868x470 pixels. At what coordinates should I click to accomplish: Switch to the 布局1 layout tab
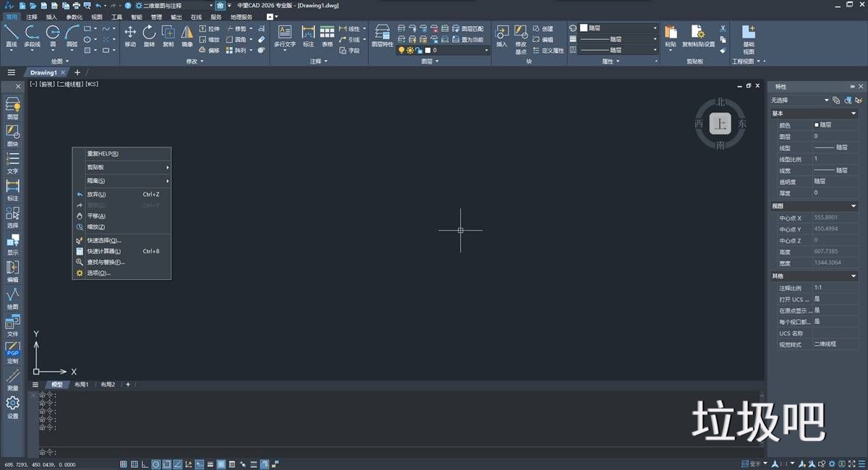pyautogui.click(x=82, y=384)
